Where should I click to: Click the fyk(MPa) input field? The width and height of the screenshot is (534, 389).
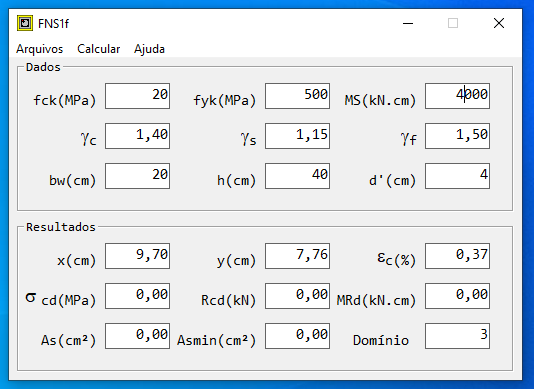[x=298, y=96]
